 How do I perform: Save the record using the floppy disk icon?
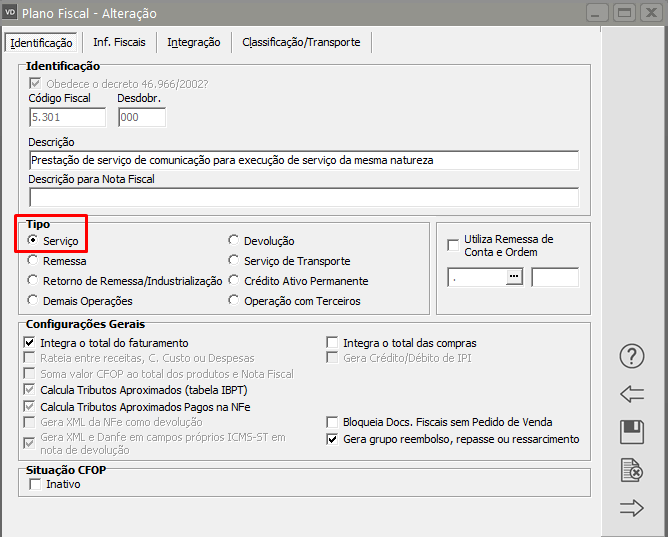click(632, 432)
